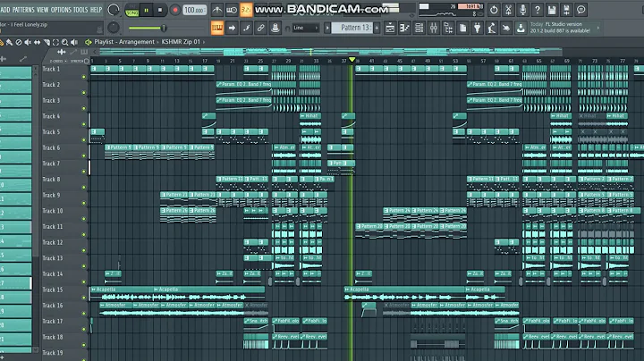Toggle the metronome button
644x361 pixels.
pos(217,10)
